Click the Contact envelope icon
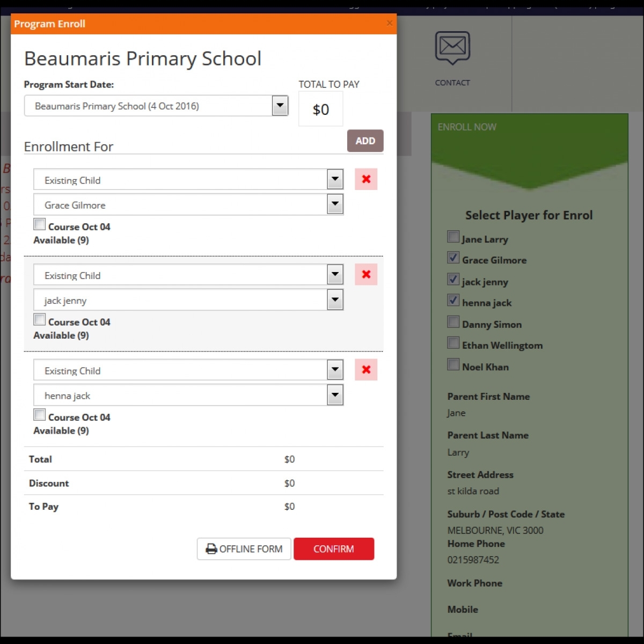The image size is (644, 644). tap(452, 48)
